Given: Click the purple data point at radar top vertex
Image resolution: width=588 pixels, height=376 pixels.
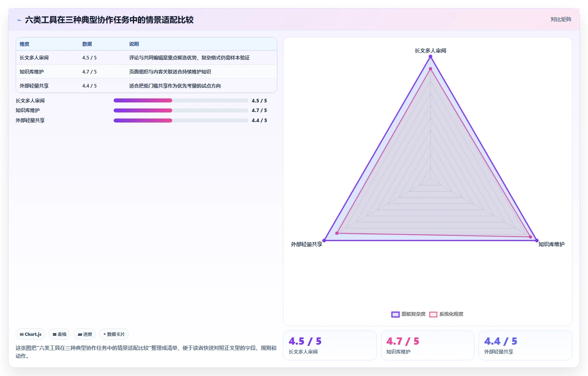Looking at the screenshot, I should pyautogui.click(x=430, y=57).
